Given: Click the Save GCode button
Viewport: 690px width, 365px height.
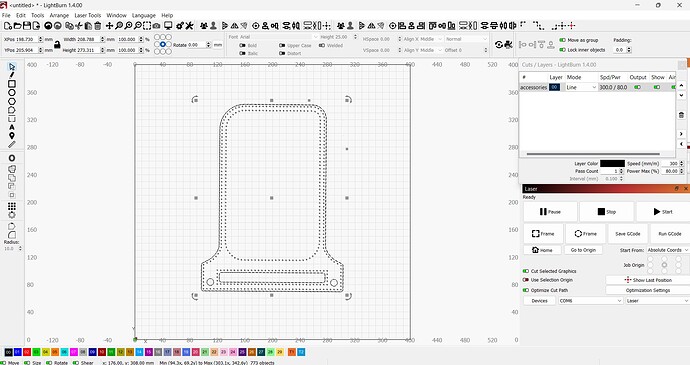Looking at the screenshot, I should (x=628, y=234).
